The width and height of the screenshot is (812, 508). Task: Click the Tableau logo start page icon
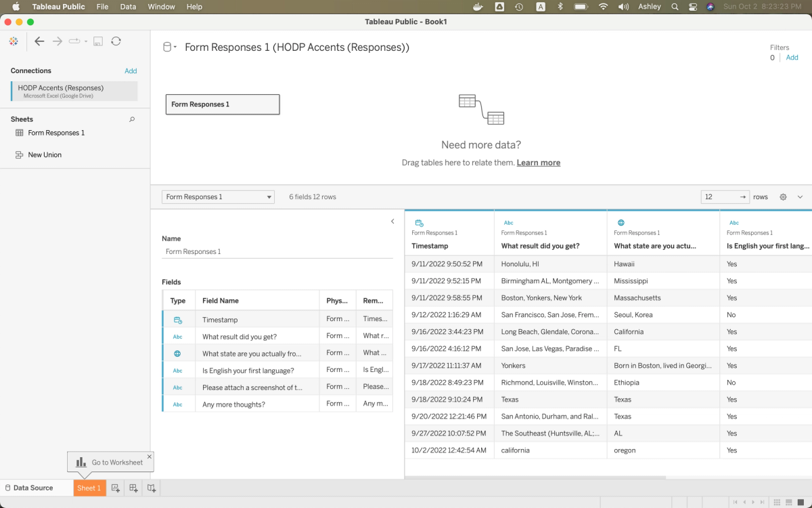(x=14, y=41)
